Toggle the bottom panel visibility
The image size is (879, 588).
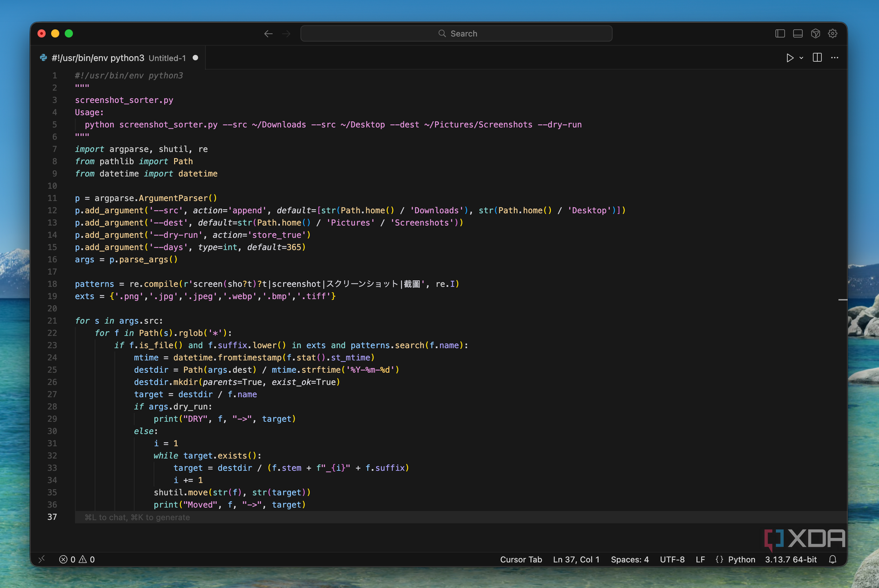(x=797, y=34)
